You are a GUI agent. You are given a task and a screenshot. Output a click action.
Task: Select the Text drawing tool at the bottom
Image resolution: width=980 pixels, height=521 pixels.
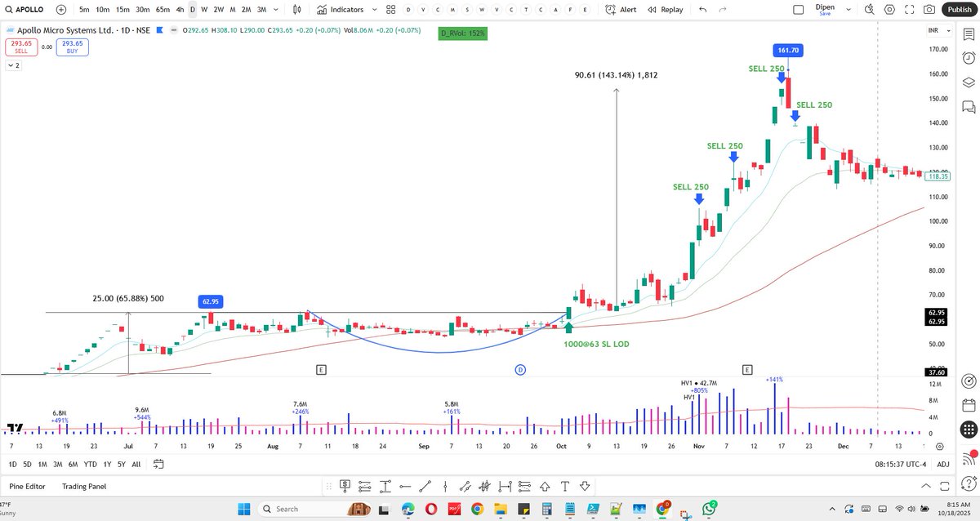564,486
